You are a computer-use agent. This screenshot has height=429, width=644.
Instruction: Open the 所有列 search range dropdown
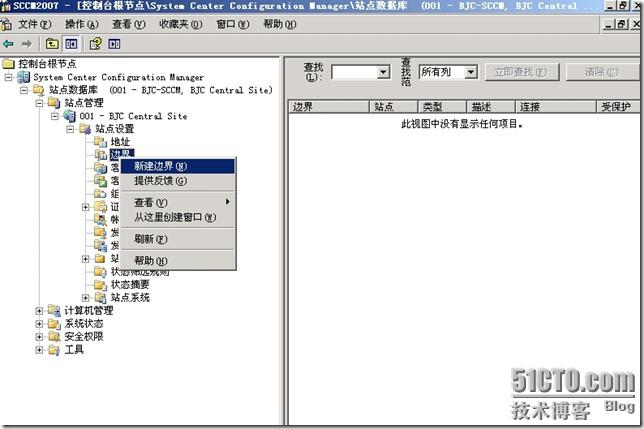pyautogui.click(x=471, y=73)
